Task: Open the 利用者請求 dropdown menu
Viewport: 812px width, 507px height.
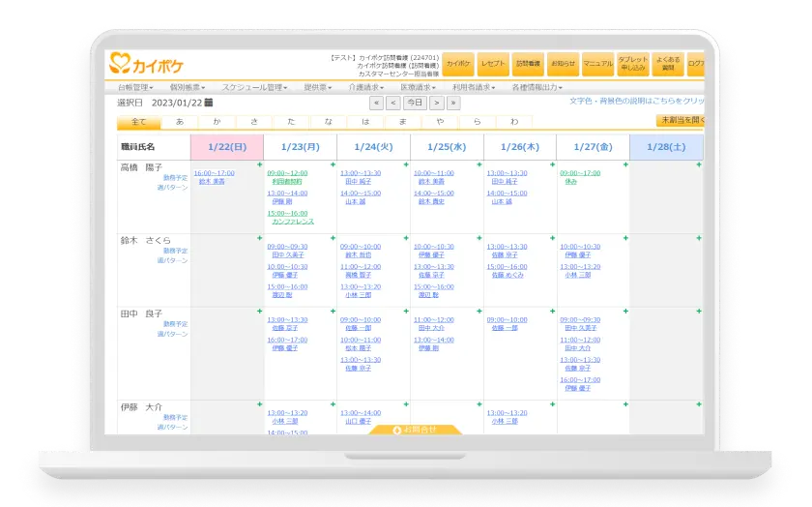Action: click(474, 88)
